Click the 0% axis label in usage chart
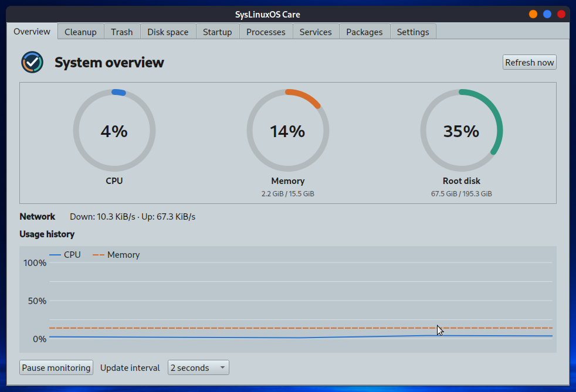The image size is (576, 392). coord(40,339)
